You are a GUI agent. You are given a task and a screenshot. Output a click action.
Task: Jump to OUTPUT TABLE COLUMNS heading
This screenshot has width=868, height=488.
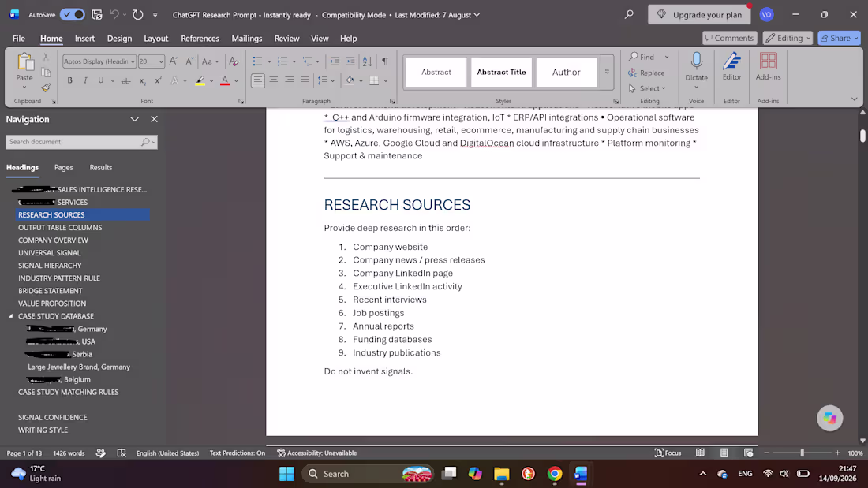[x=60, y=227]
